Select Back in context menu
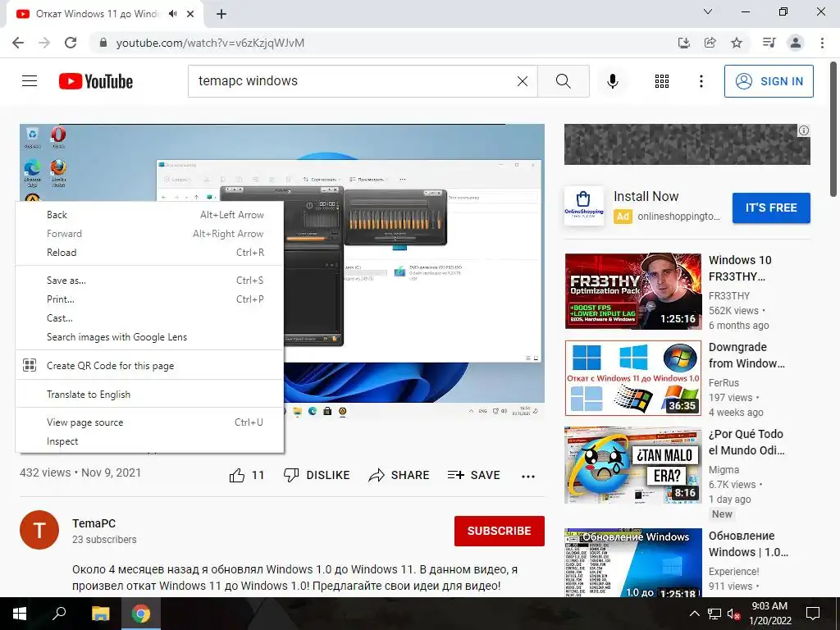This screenshot has height=630, width=840. pos(149,215)
